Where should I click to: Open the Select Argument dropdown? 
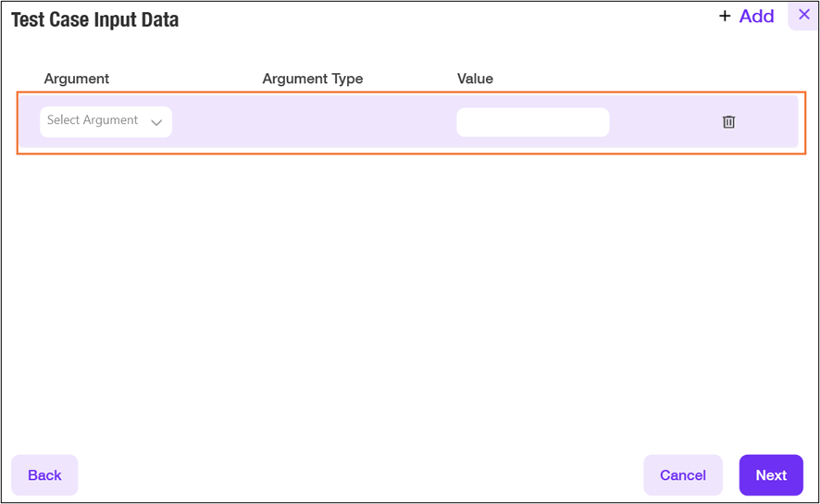click(x=106, y=121)
